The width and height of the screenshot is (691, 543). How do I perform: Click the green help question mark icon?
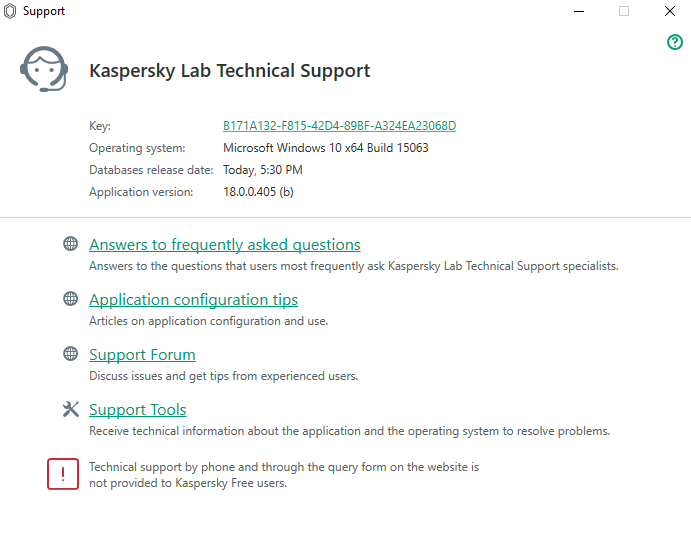coord(675,42)
